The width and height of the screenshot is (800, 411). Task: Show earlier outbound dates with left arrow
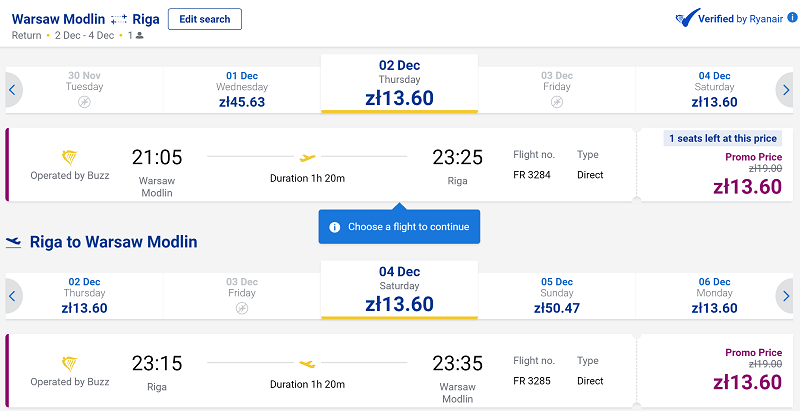point(13,90)
